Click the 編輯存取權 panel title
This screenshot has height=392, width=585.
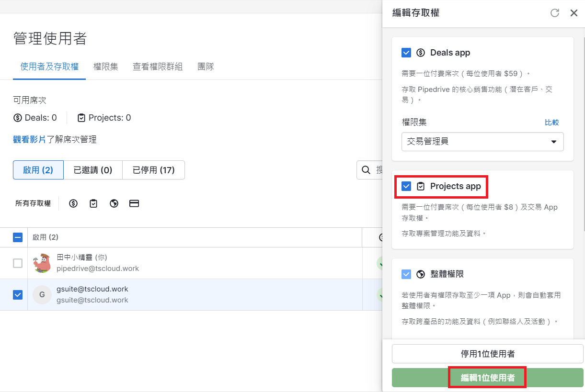pyautogui.click(x=416, y=13)
